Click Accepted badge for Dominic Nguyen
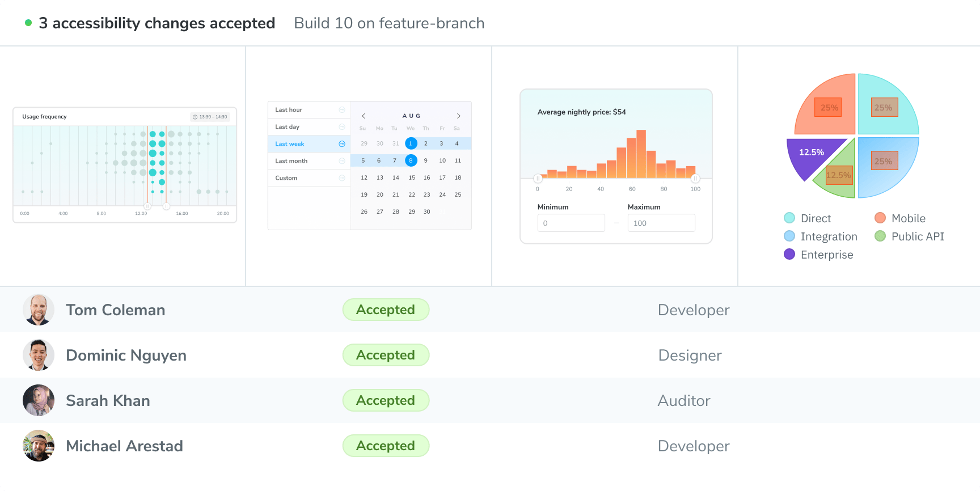 click(386, 355)
